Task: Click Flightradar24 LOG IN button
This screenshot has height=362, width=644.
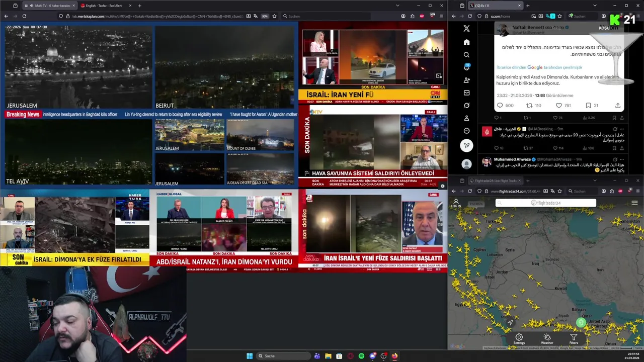Action: coord(456,203)
